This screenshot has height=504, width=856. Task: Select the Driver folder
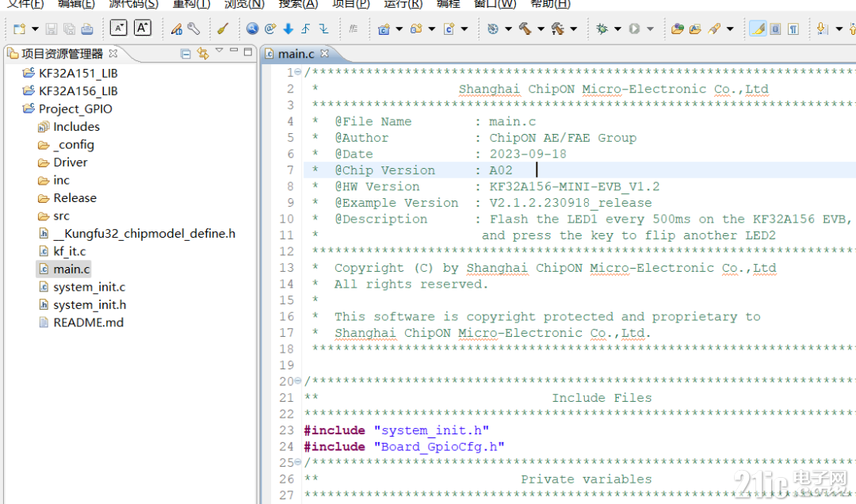[x=71, y=162]
